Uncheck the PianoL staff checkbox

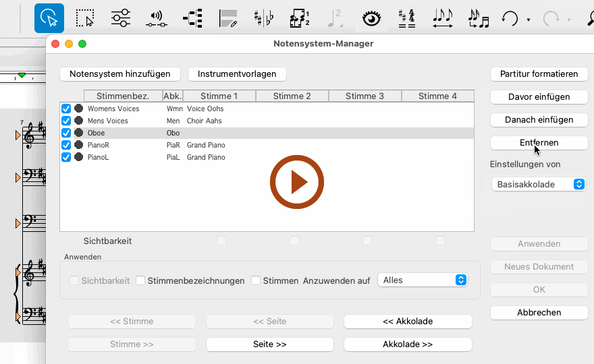coord(66,157)
